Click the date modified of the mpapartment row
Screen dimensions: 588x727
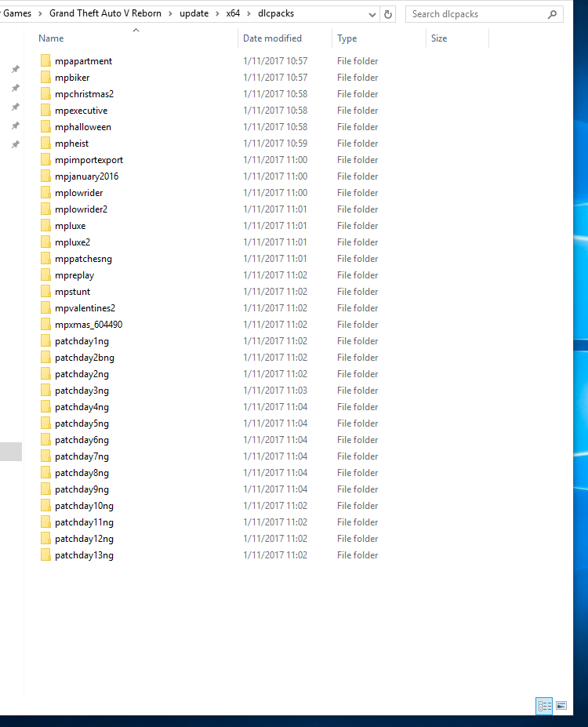coord(275,60)
